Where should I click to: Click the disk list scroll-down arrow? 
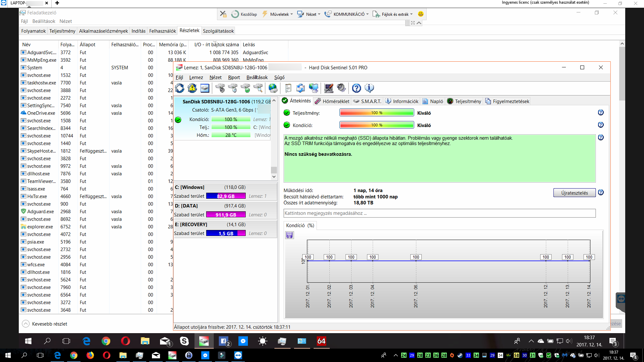274,177
